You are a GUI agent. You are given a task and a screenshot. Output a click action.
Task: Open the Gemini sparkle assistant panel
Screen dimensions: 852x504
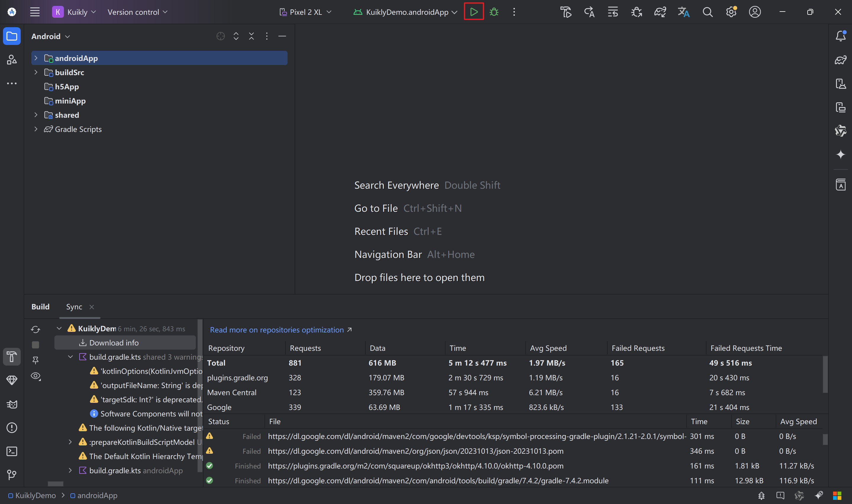pyautogui.click(x=840, y=154)
